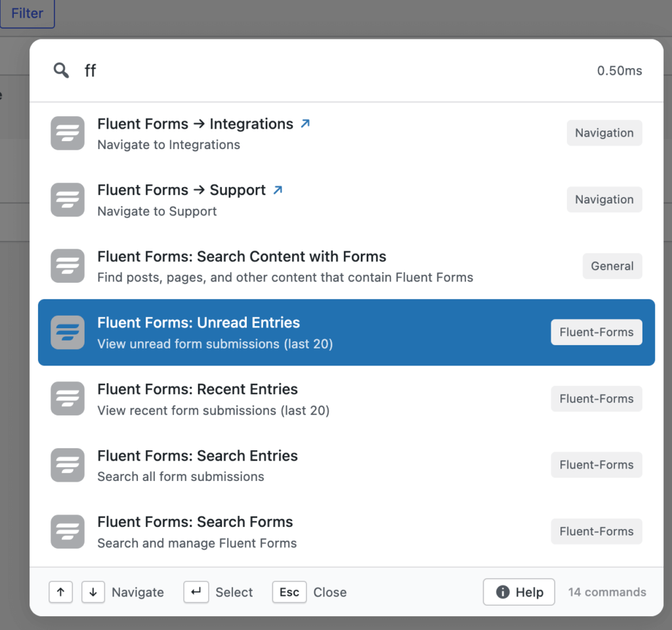Viewport: 672px width, 630px height.
Task: Click the highlighted Unread Entries icon
Action: (68, 332)
